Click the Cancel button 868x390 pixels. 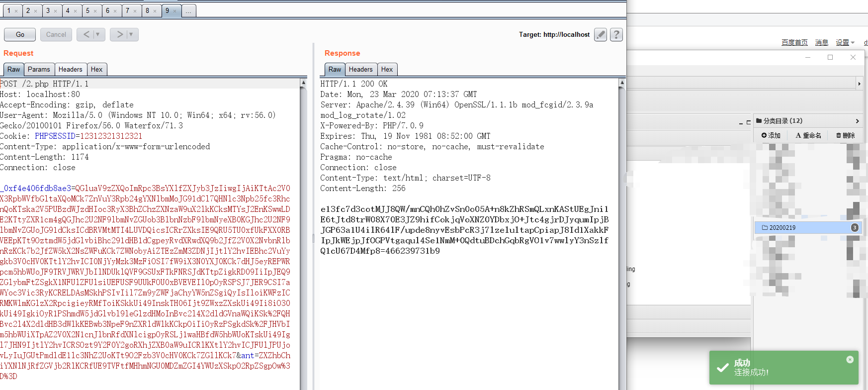(x=56, y=34)
